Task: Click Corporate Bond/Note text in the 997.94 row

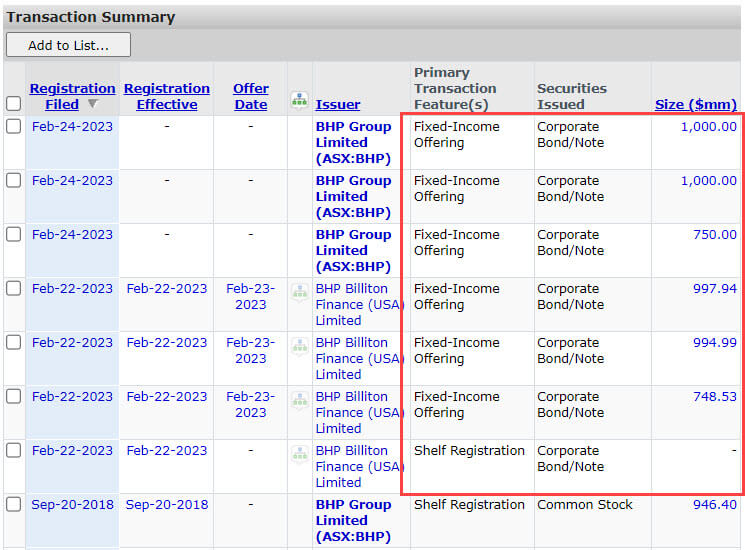Action: click(x=571, y=296)
